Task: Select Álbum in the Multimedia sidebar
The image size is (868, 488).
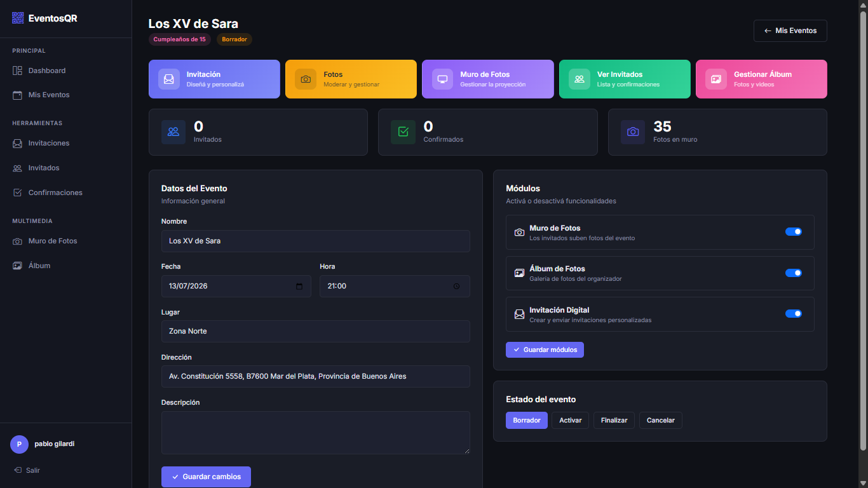Action: click(x=40, y=265)
